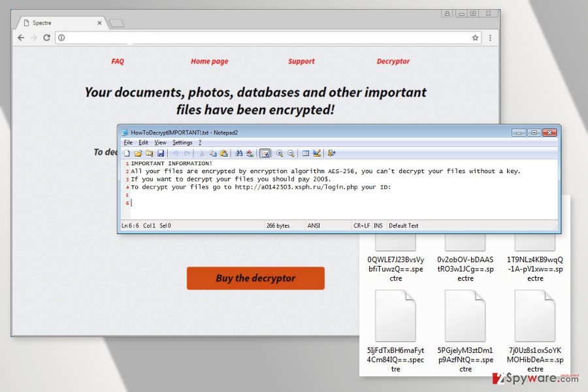Paste clipboard contents via the Paste icon
This screenshot has height=392, width=588.
point(223,153)
